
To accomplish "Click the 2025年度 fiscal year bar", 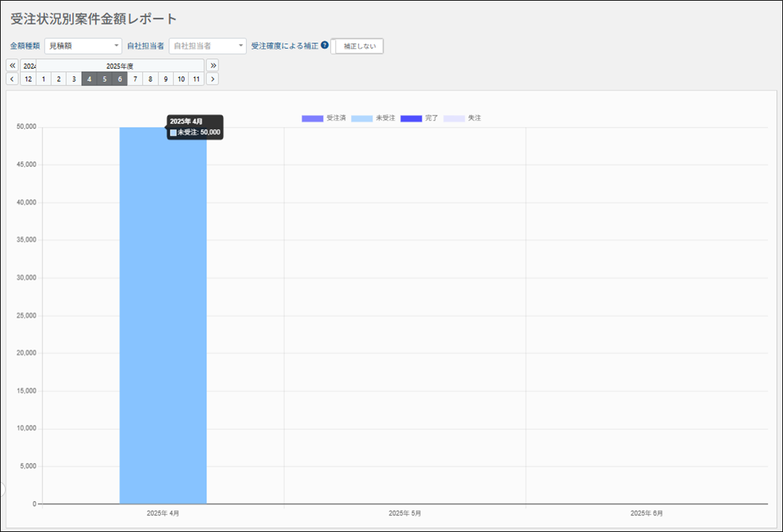I will [120, 66].
